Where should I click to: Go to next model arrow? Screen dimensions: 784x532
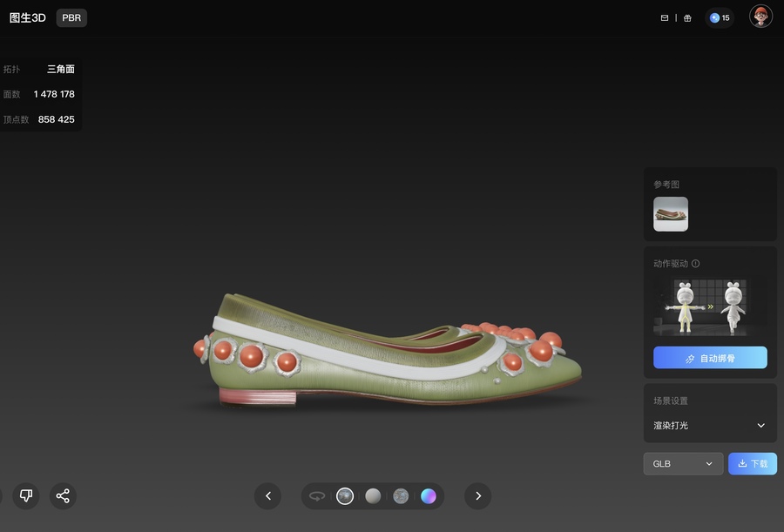(x=478, y=496)
